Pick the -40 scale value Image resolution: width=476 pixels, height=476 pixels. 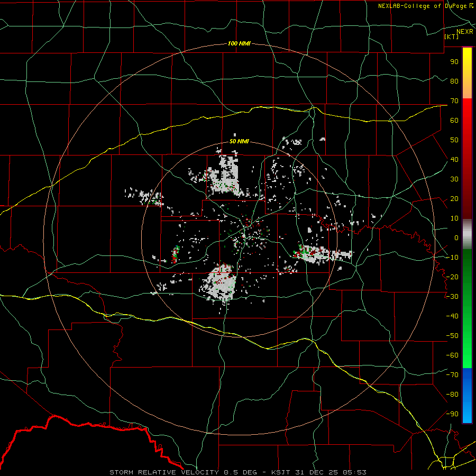pyautogui.click(x=452, y=316)
